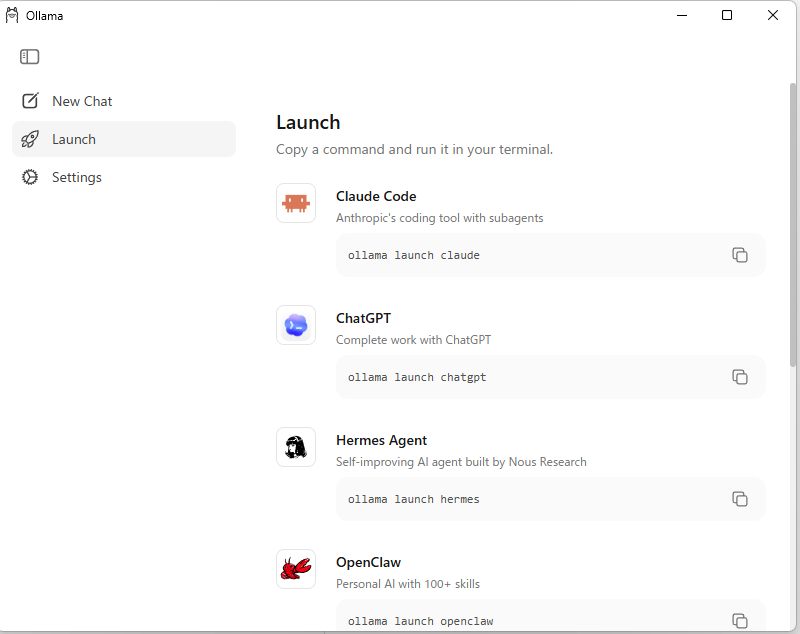
Task: Click 'Anthropic's coding tool with subagents' description
Action: tap(440, 218)
